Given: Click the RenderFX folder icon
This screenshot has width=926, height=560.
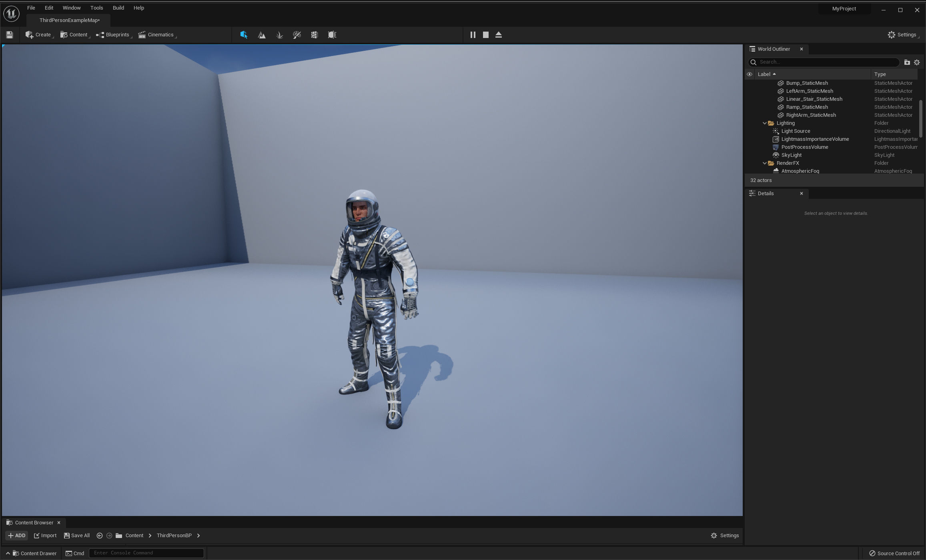Looking at the screenshot, I should click(x=771, y=163).
